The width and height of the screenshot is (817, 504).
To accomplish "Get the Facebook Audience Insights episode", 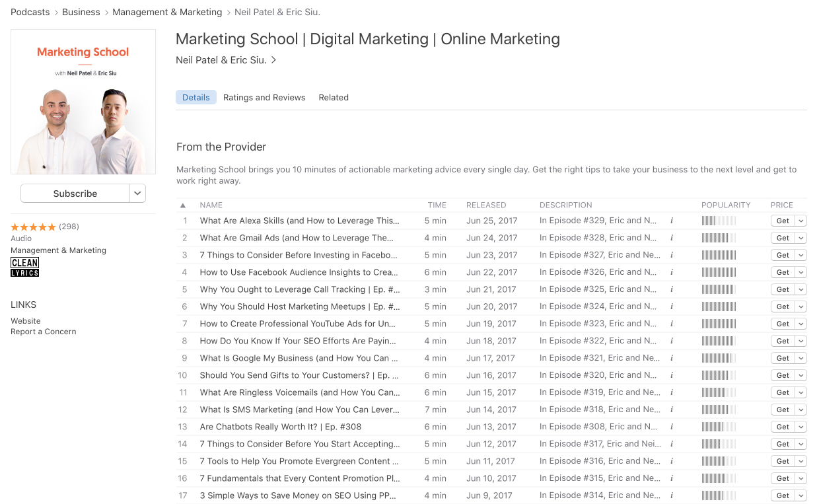I will 783,272.
